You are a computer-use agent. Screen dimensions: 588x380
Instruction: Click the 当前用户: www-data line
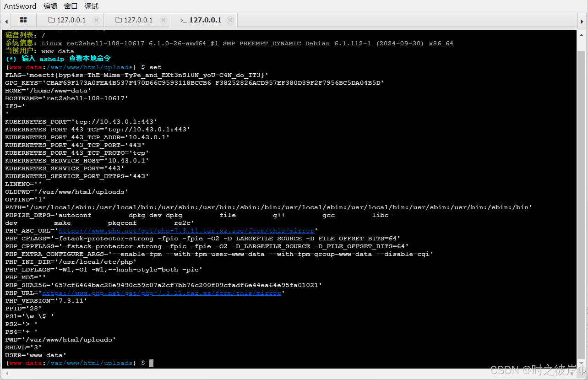click(x=39, y=51)
